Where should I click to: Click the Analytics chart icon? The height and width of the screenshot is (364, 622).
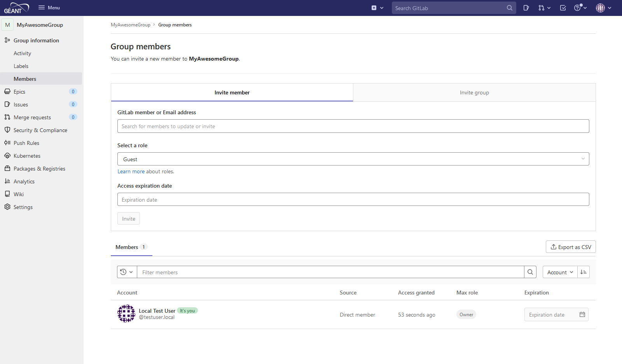tap(7, 181)
